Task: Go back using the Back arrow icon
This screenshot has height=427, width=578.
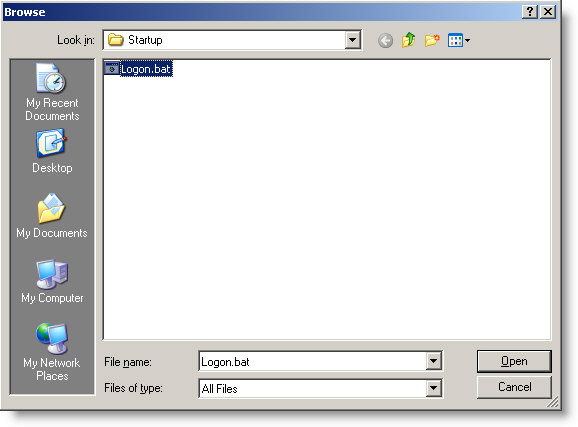Action: 385,40
